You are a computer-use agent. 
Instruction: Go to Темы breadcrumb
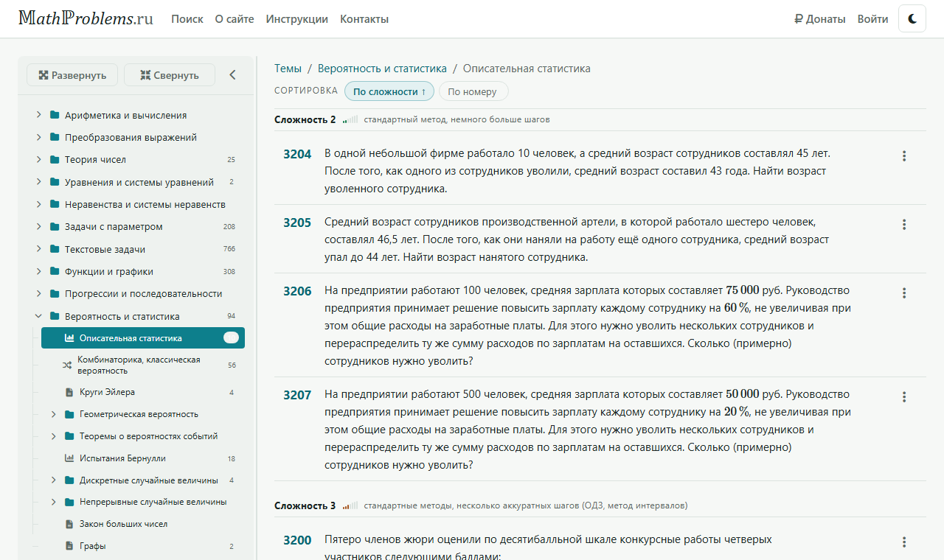(x=288, y=69)
